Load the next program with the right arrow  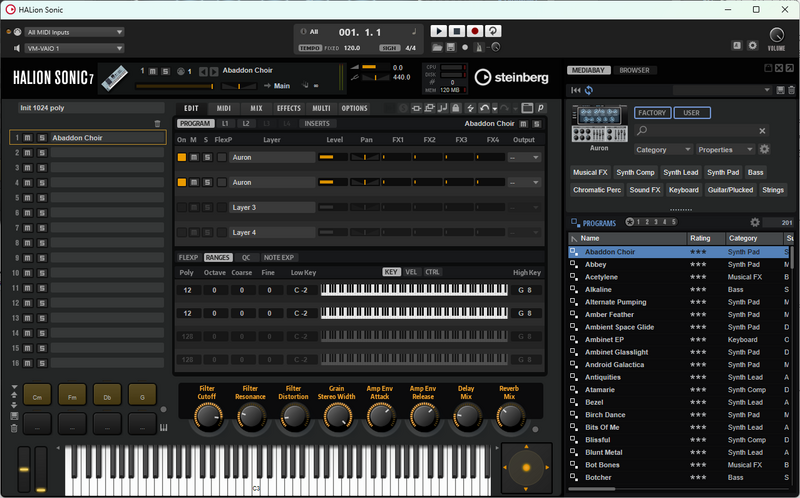pos(214,71)
